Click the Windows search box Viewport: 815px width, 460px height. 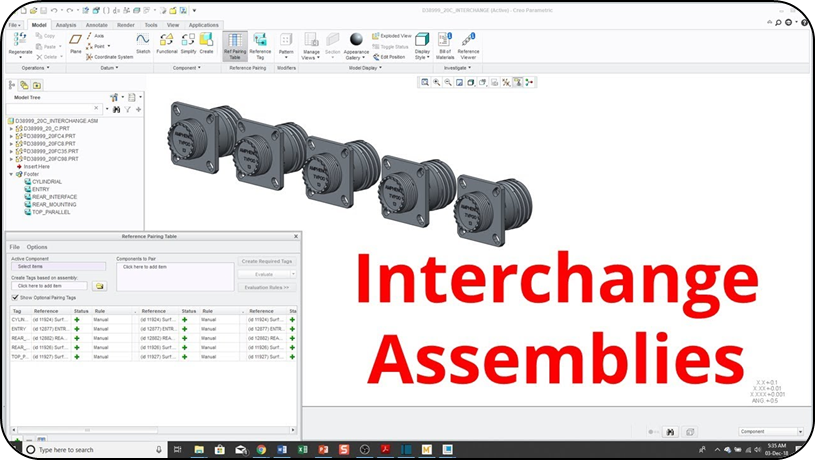coord(94,450)
